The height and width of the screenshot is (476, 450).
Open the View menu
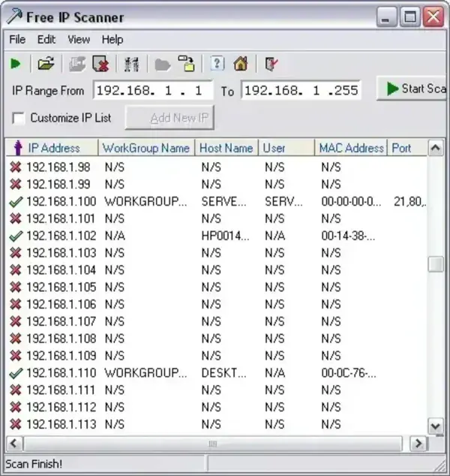pos(79,40)
